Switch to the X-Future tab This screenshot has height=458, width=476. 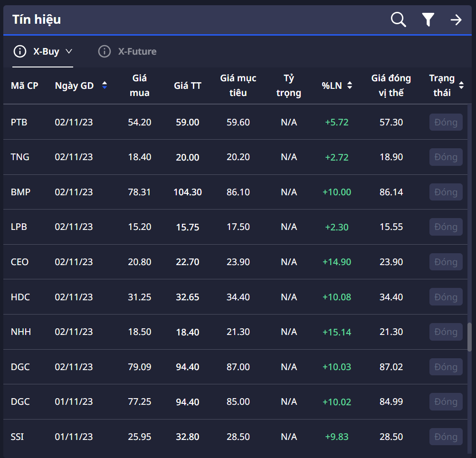[x=137, y=51]
